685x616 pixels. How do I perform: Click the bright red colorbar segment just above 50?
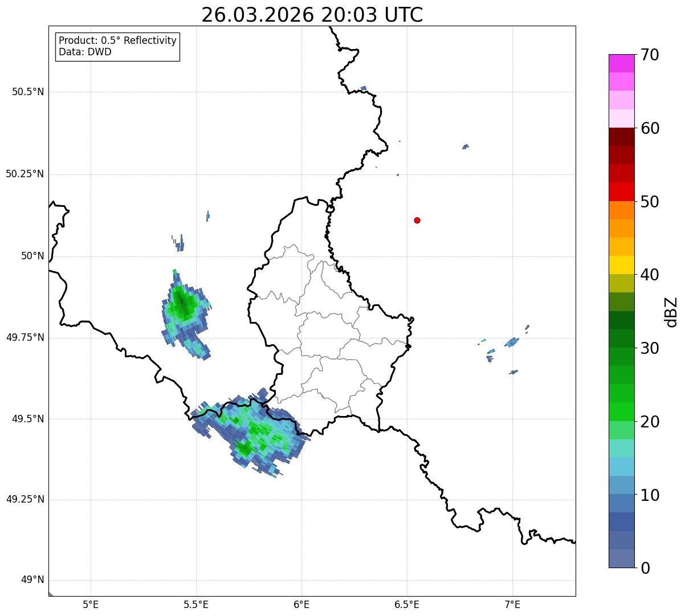coord(621,192)
